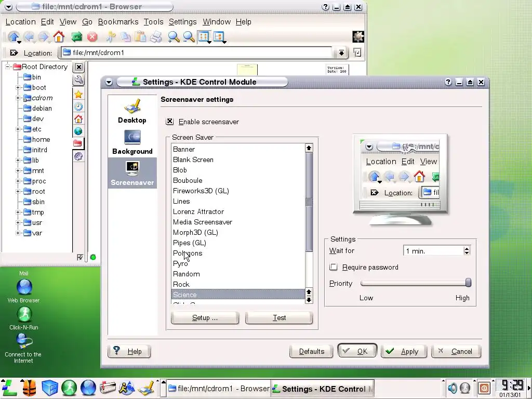Click the red Stop icon in browser

pyautogui.click(x=92, y=37)
